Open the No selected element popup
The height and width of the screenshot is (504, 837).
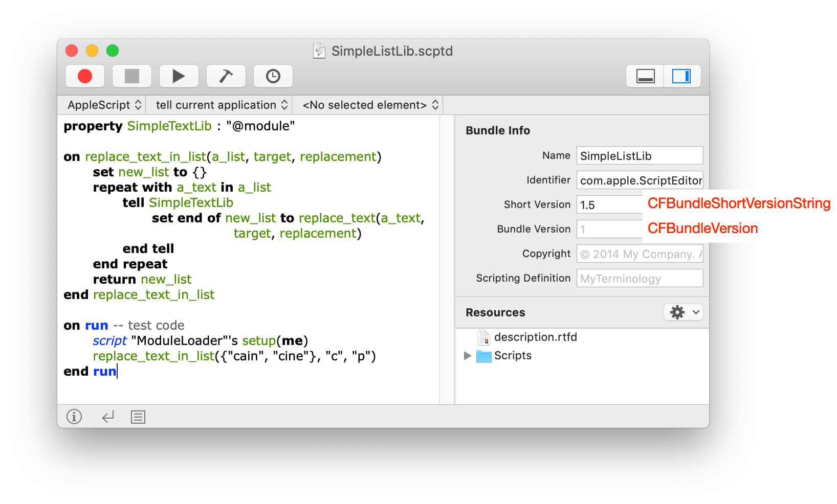(x=370, y=105)
